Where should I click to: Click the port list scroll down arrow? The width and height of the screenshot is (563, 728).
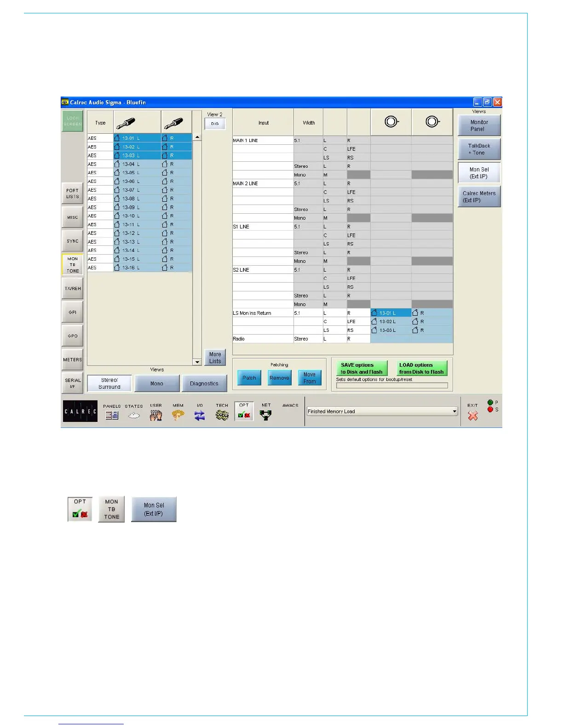coord(197,362)
